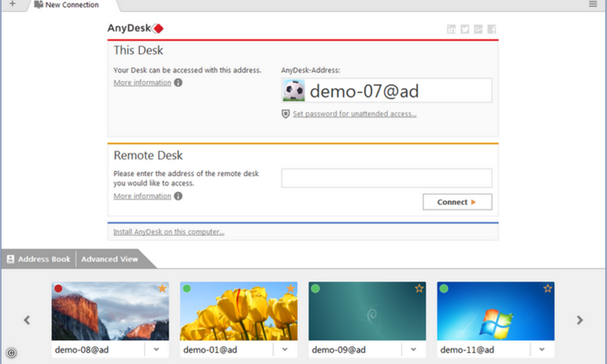Click More information under This Desk
The width and height of the screenshot is (607, 364).
(143, 82)
